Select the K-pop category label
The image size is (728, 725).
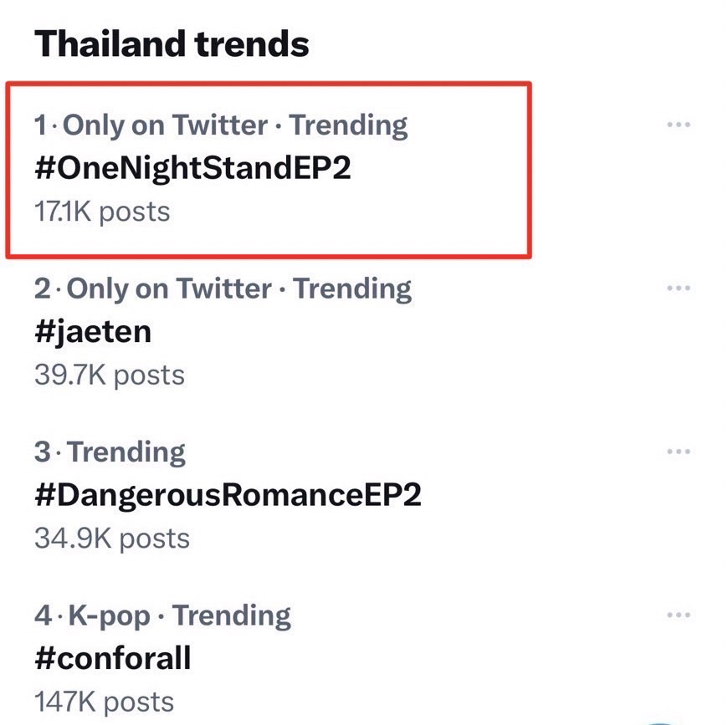(109, 616)
